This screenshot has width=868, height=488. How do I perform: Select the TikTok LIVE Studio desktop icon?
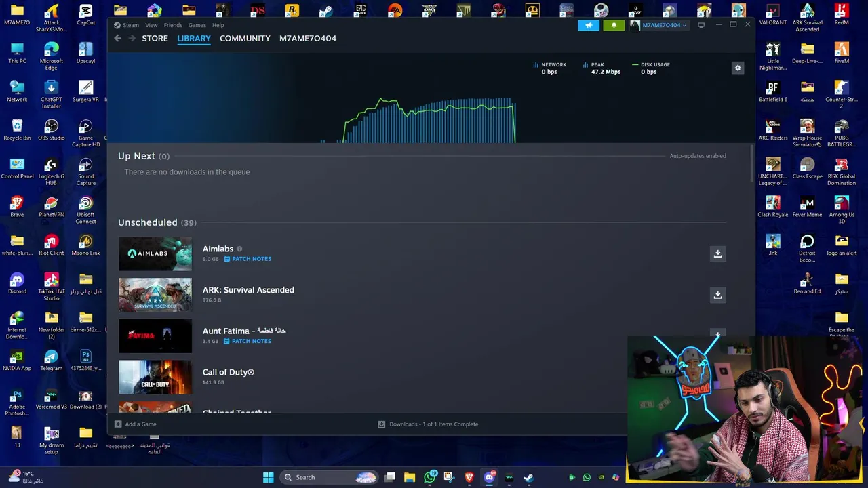(x=52, y=287)
